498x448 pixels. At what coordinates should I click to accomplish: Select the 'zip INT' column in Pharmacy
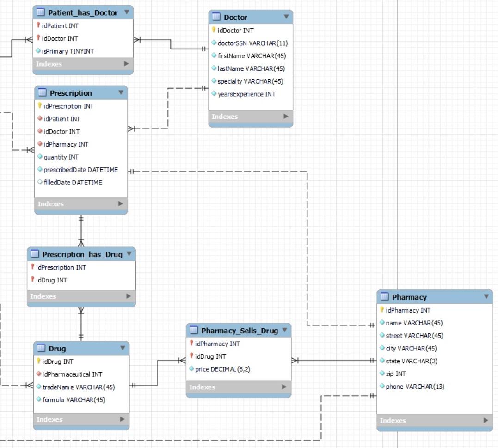pyautogui.click(x=435, y=374)
